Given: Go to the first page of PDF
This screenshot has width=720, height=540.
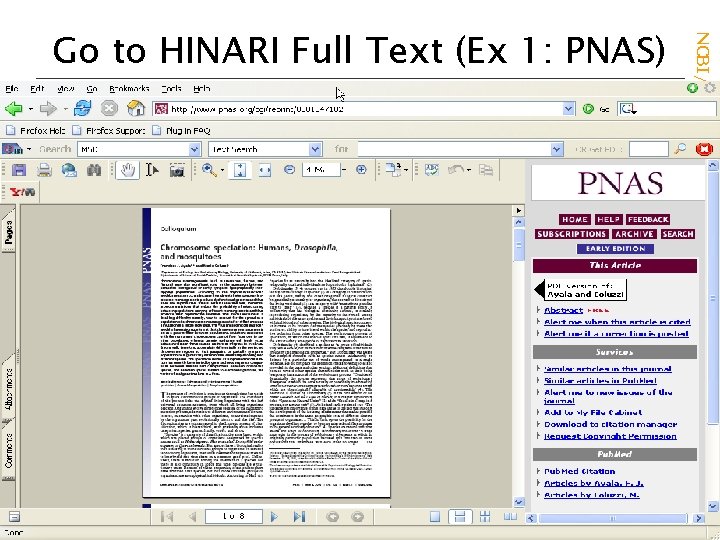Looking at the screenshot, I should [x=167, y=517].
